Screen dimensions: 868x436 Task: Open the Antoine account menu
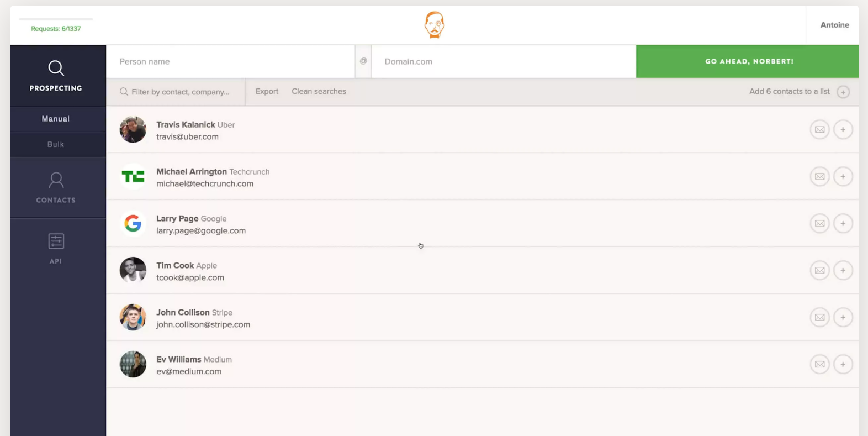point(834,25)
